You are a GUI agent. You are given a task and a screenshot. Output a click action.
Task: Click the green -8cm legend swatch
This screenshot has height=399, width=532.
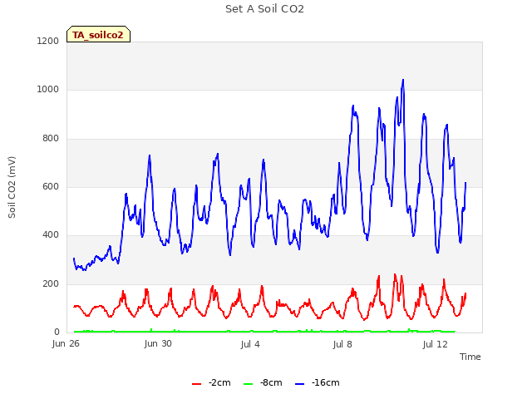249,383
